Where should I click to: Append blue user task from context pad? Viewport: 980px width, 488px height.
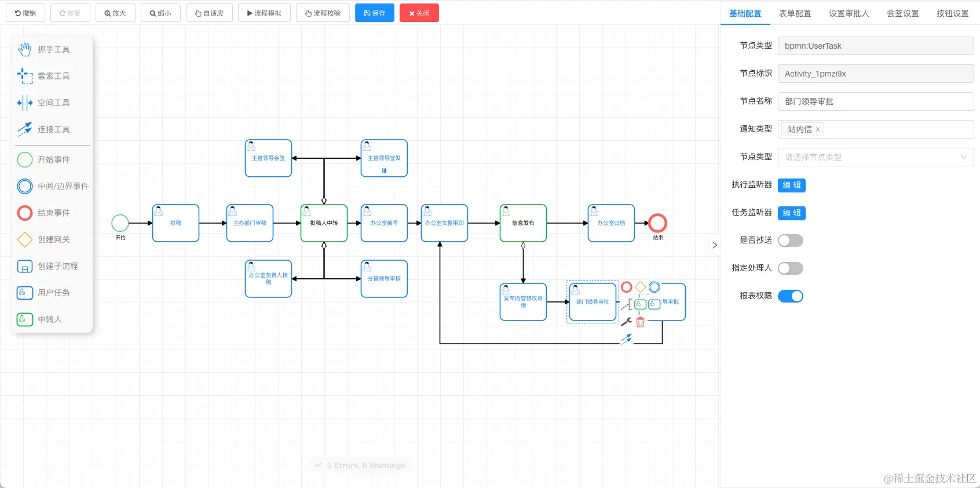click(x=654, y=304)
